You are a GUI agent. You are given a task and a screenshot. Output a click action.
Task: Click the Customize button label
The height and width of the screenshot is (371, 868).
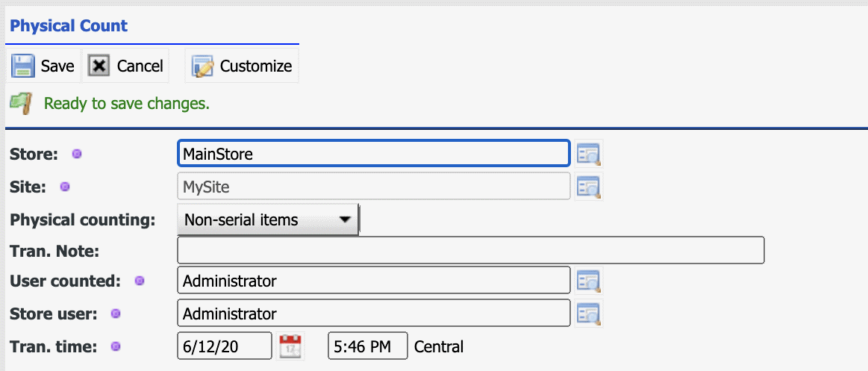pyautogui.click(x=256, y=66)
